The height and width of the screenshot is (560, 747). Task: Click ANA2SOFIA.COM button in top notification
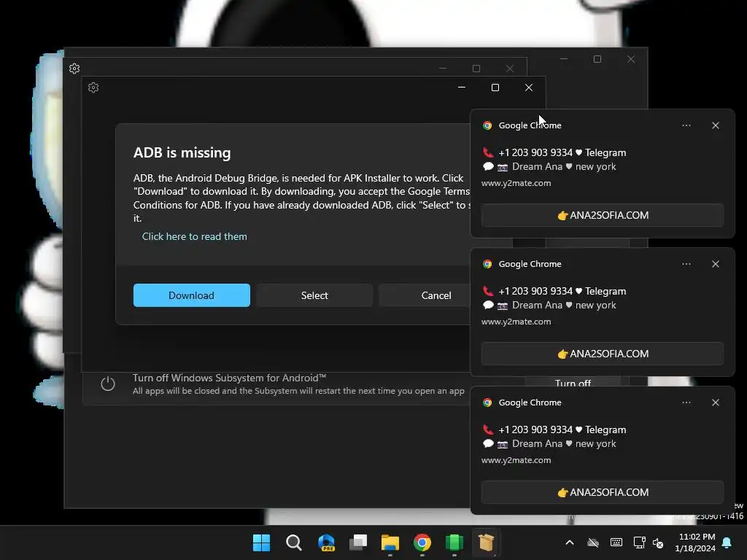602,215
